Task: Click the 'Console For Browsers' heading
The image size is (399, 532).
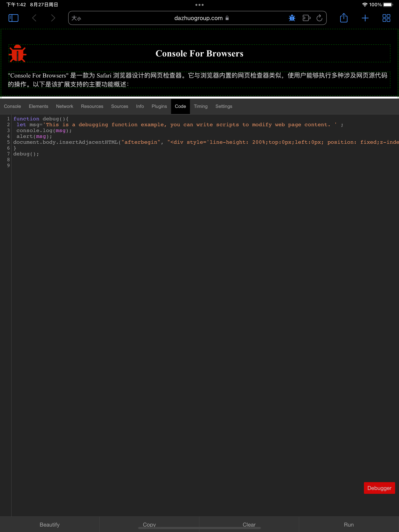Action: pos(199,53)
